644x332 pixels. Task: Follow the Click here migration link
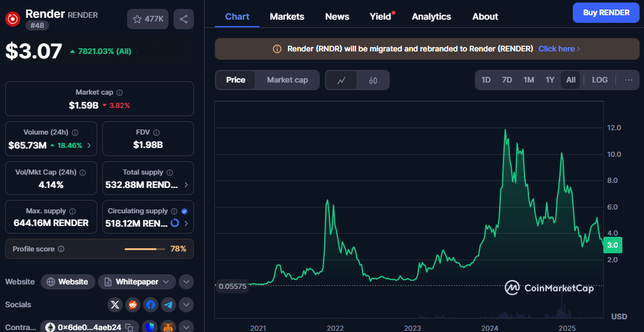[x=559, y=49]
